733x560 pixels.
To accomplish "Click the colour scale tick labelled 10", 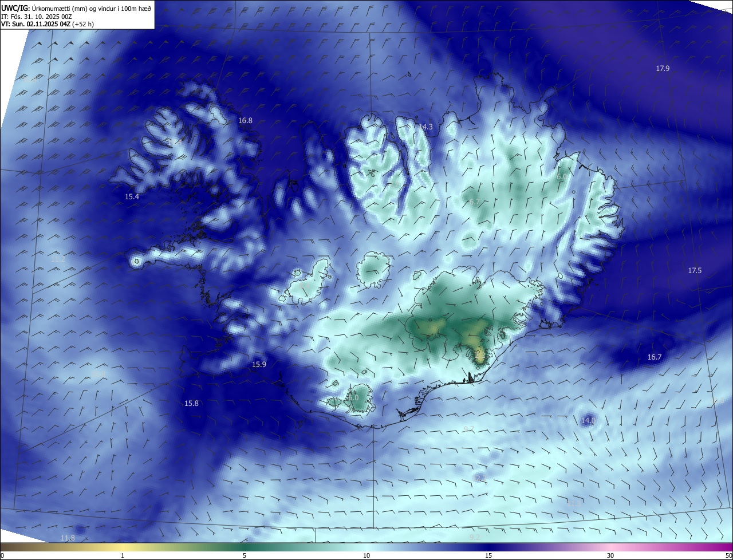I will pyautogui.click(x=366, y=555).
